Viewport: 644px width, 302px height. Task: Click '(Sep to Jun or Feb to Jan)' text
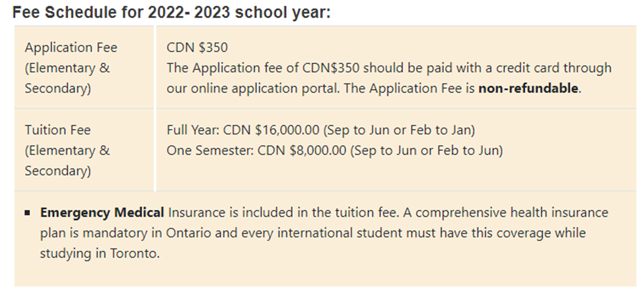(399, 130)
